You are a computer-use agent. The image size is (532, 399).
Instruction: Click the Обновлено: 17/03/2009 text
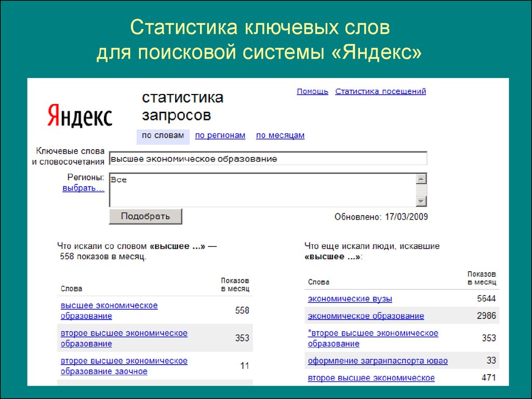[x=381, y=217]
